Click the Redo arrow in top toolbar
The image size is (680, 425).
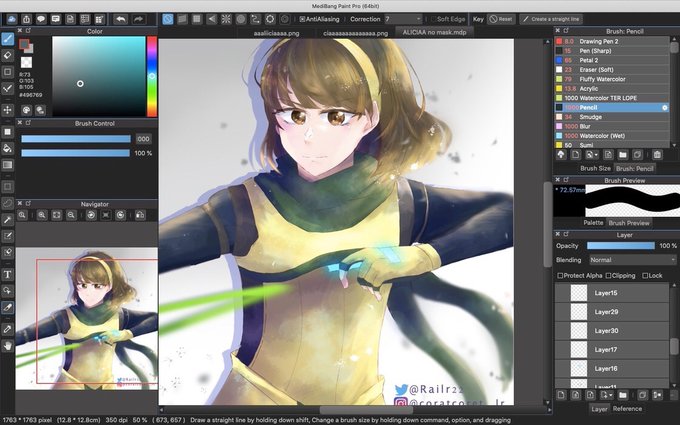click(138, 19)
